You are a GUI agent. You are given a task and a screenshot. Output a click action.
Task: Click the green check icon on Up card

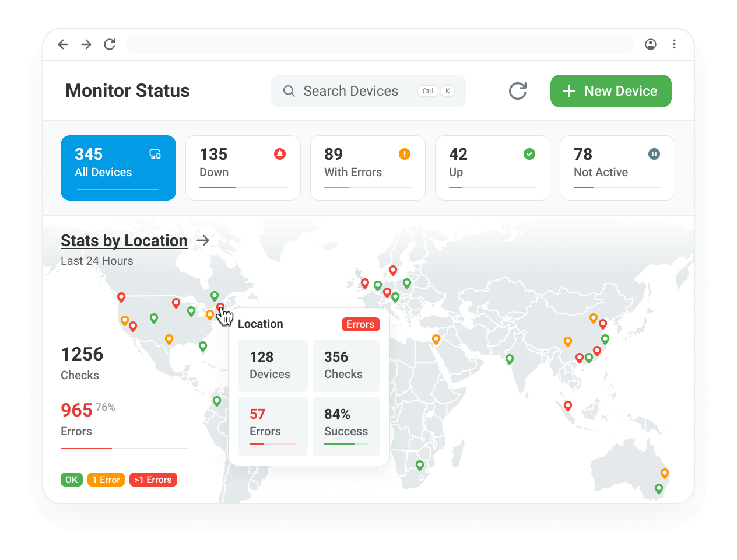click(529, 154)
